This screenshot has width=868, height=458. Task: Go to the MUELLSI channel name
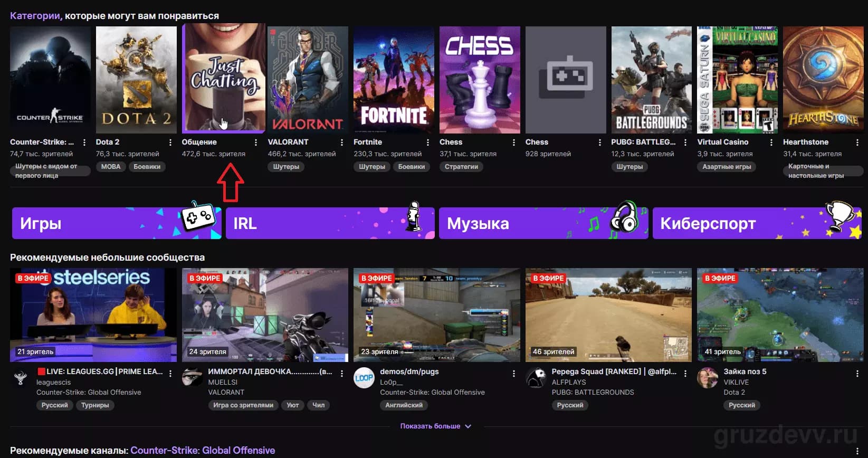pos(223,382)
